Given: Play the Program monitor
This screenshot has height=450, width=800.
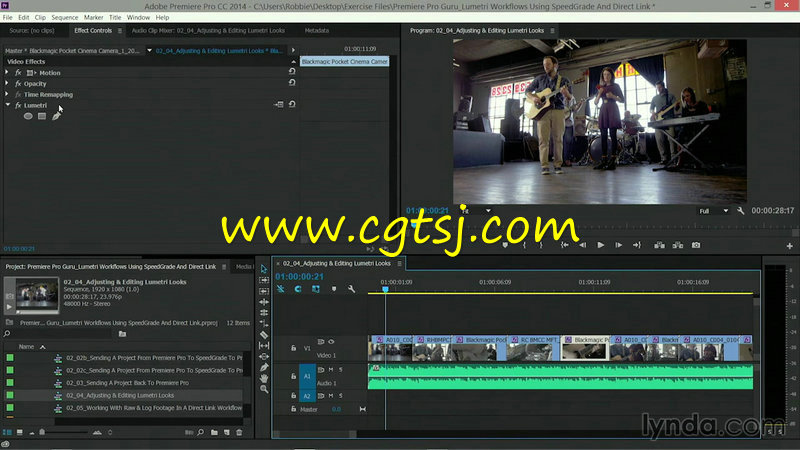Looking at the screenshot, I should [601, 245].
